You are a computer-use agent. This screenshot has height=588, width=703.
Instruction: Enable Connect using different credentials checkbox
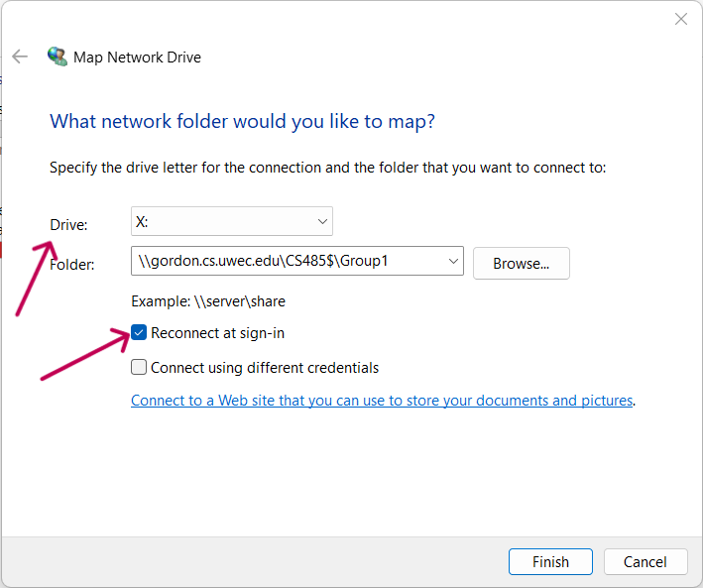click(139, 367)
